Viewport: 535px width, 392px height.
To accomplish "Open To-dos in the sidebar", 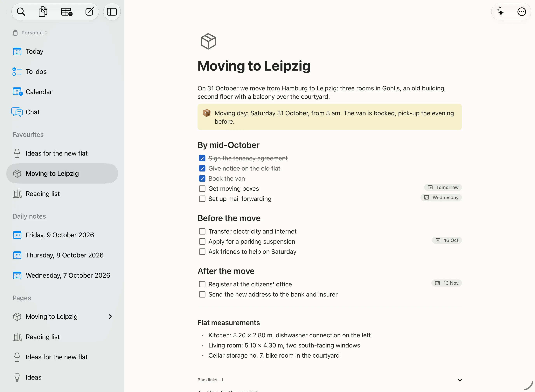I will point(62,71).
